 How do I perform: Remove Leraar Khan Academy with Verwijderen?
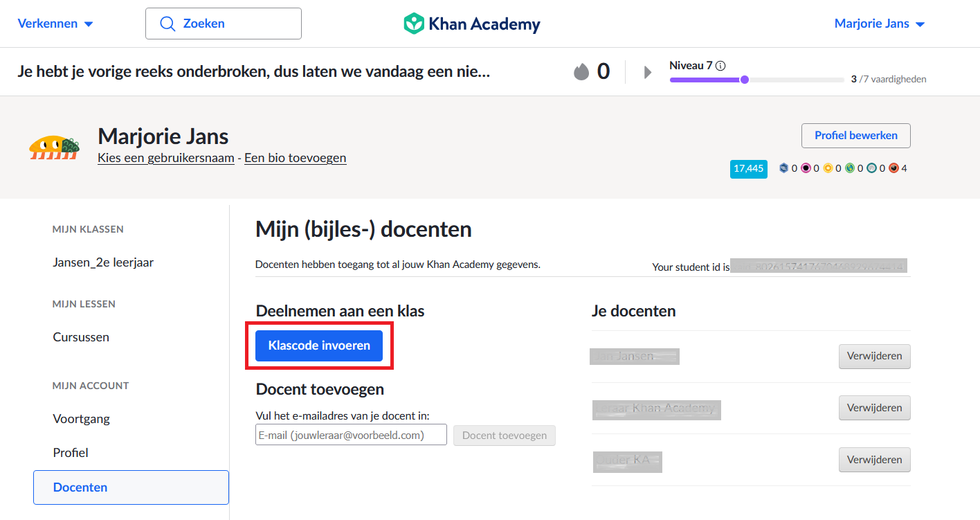click(x=875, y=408)
